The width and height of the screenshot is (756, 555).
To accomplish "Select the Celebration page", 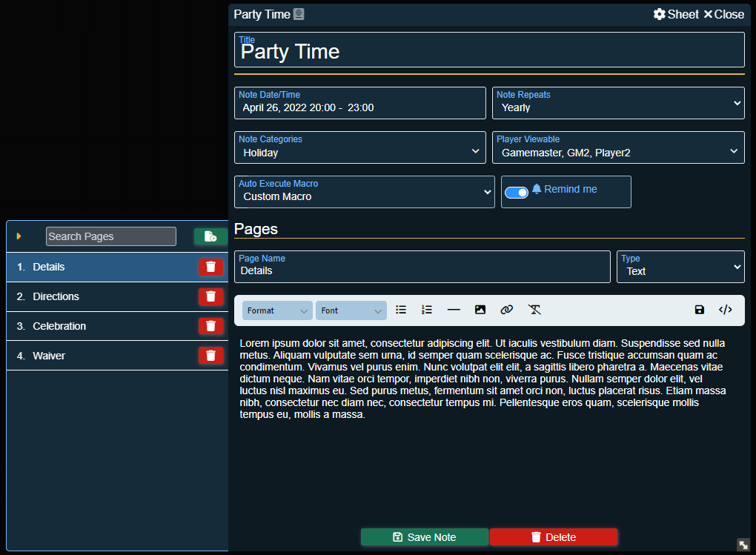I will 59,326.
